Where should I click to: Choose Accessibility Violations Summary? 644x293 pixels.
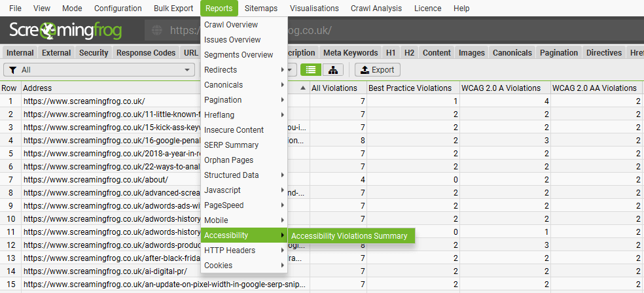click(x=351, y=236)
